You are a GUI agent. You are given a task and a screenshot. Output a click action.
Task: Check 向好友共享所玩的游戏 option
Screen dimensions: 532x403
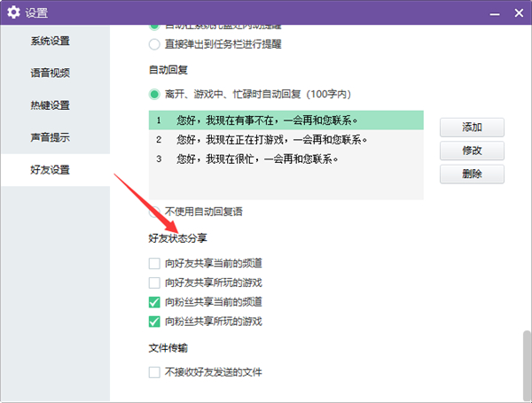coord(155,283)
